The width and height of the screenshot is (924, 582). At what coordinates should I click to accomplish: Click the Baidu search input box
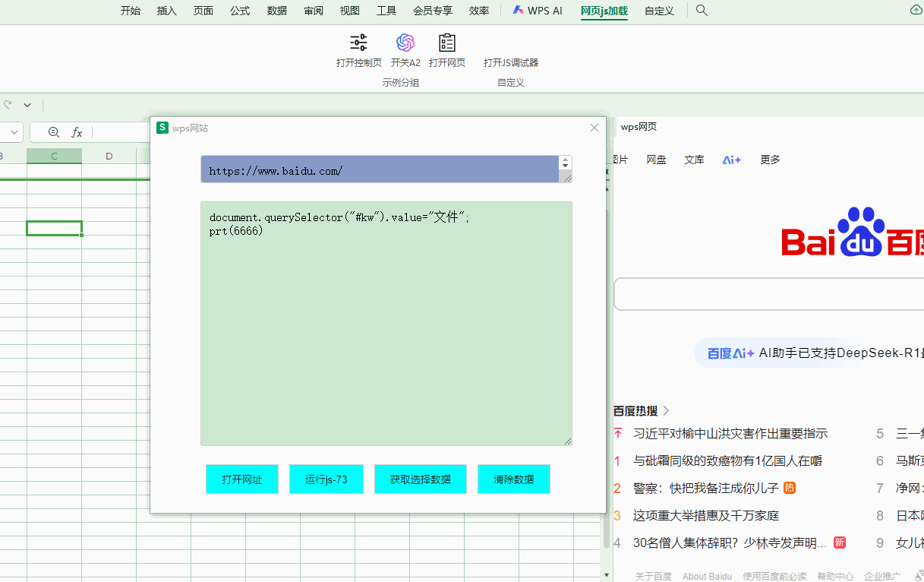click(x=769, y=294)
